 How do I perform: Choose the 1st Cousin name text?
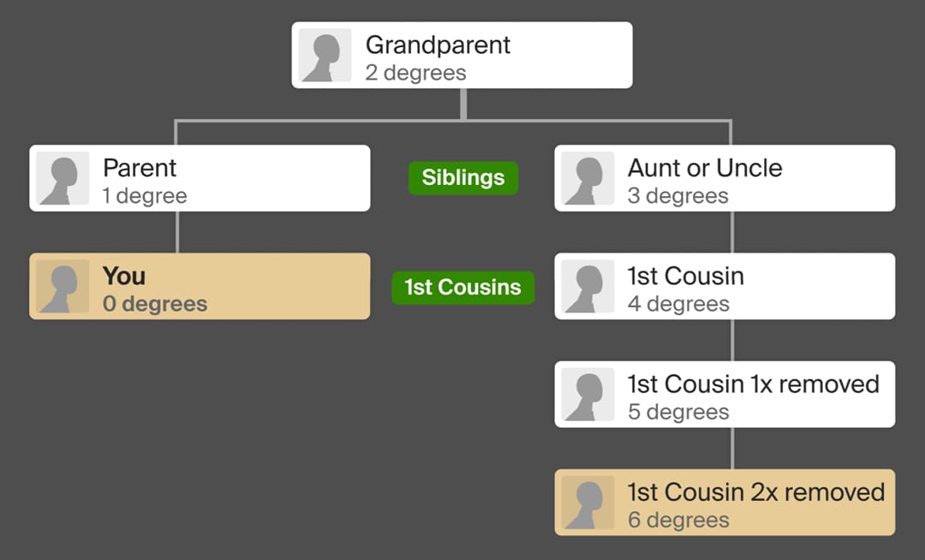tap(685, 276)
